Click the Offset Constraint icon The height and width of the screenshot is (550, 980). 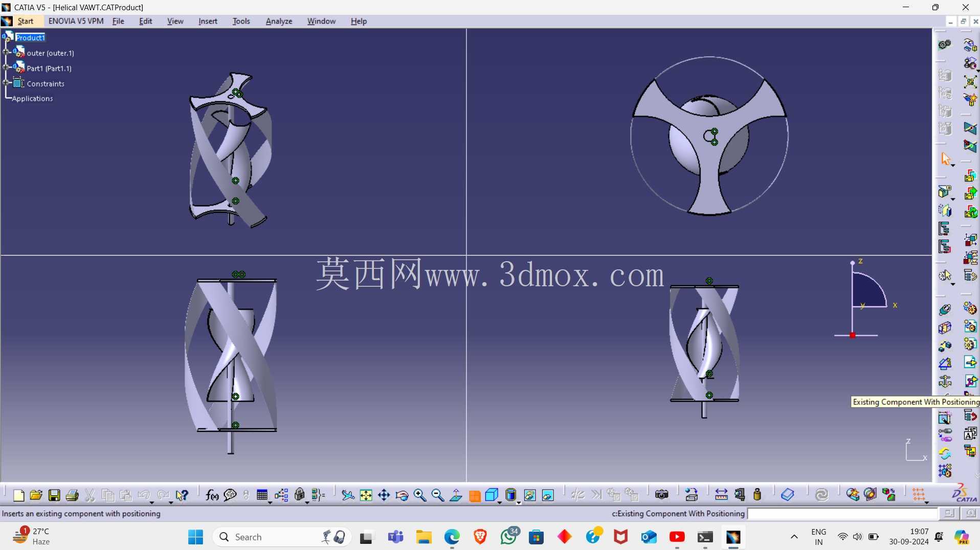pyautogui.click(x=945, y=346)
